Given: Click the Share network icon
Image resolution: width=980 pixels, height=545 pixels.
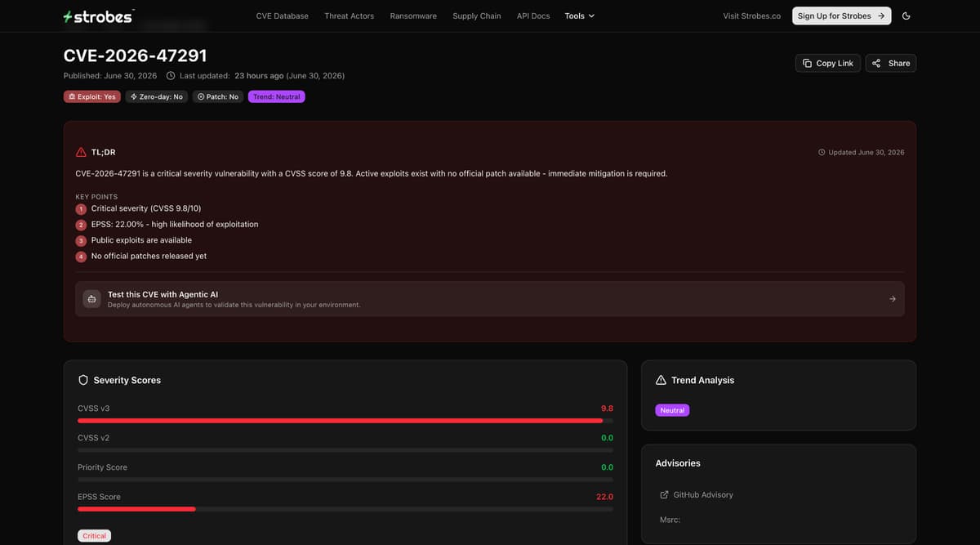Looking at the screenshot, I should (876, 63).
